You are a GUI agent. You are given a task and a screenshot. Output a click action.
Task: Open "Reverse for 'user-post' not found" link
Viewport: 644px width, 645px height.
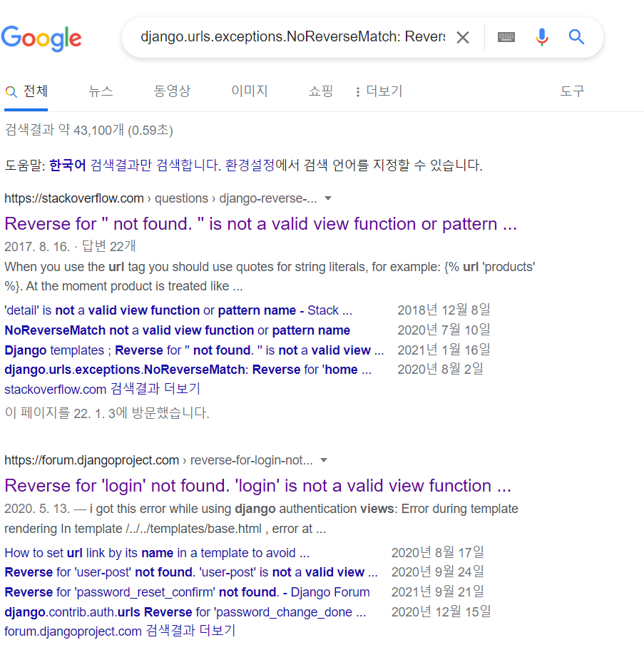point(191,572)
